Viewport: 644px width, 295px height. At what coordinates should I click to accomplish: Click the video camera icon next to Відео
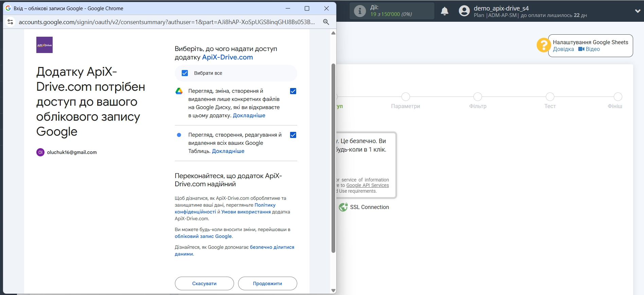coord(581,49)
